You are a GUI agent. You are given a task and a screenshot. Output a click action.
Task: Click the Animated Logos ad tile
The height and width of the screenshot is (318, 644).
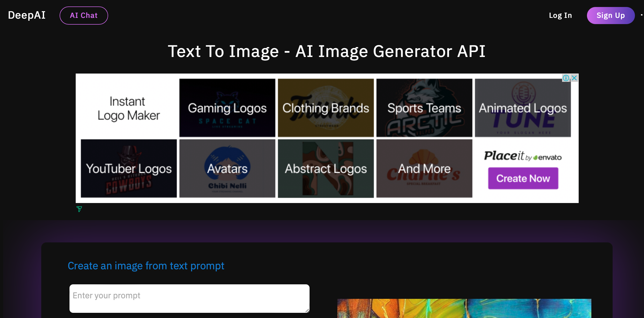(523, 108)
